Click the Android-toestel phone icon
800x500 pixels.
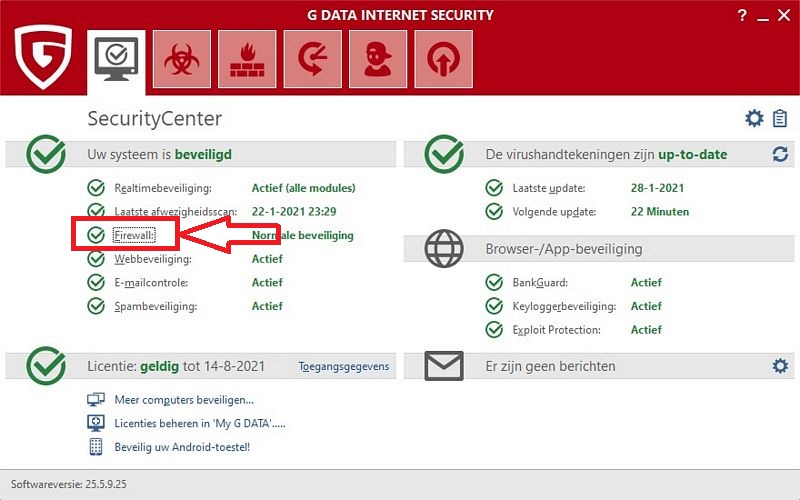click(96, 447)
